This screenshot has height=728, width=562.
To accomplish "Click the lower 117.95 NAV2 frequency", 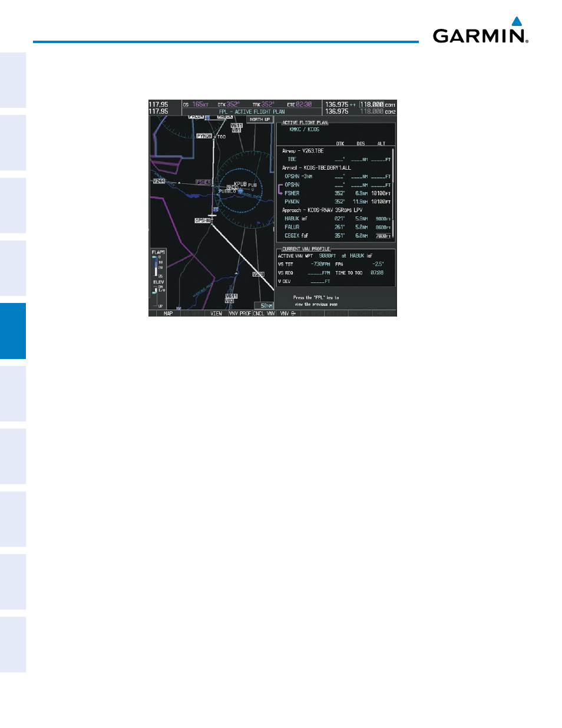I will tap(158, 111).
